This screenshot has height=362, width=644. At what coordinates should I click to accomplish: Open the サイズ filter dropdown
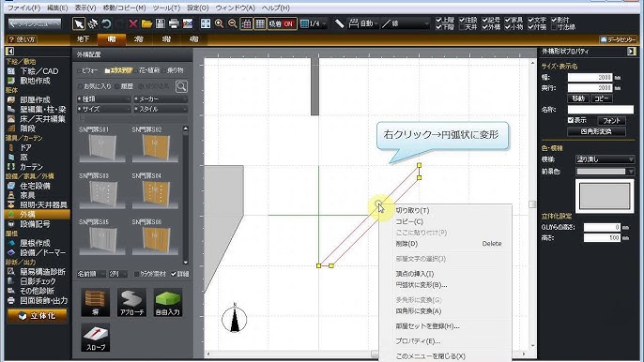(x=103, y=109)
